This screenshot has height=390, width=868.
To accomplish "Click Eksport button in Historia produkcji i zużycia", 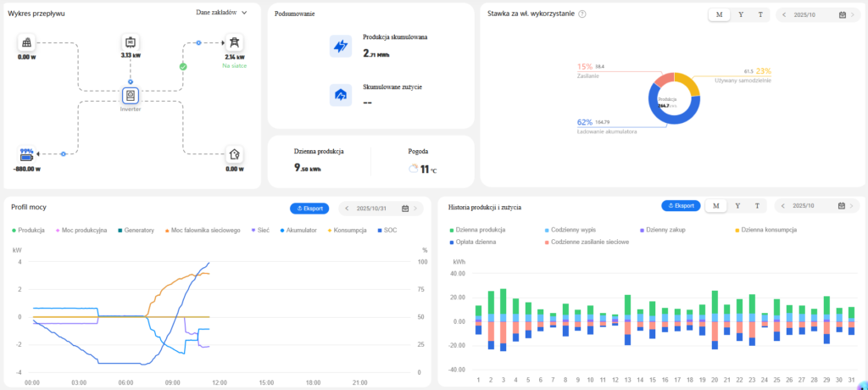I will 681,206.
